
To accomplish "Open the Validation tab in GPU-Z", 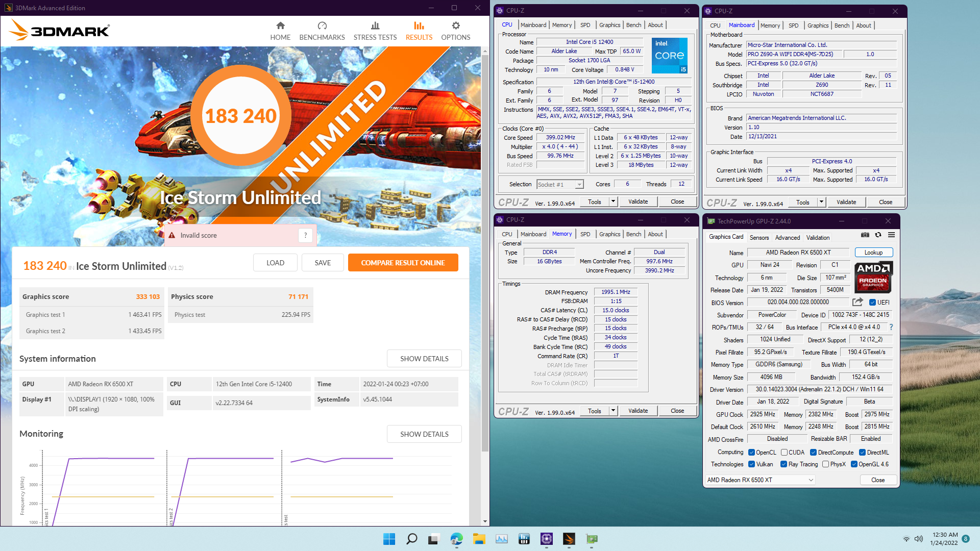I will (x=818, y=238).
